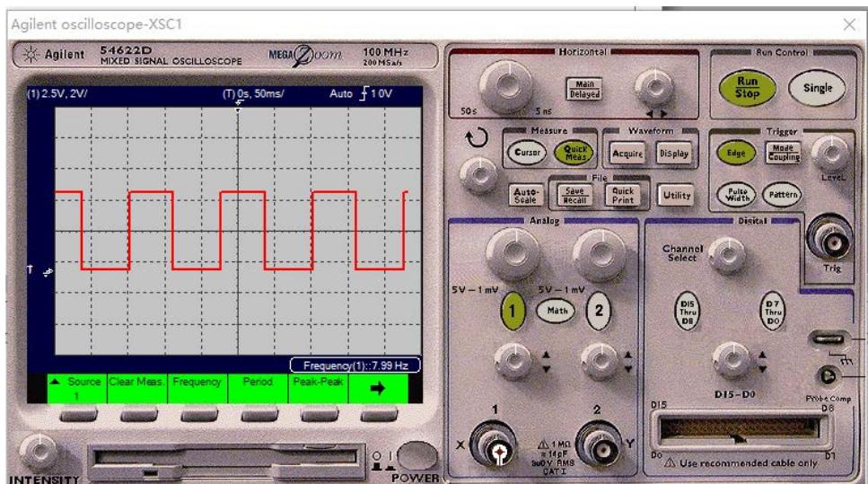Toggle analog channel 1 button

513,310
